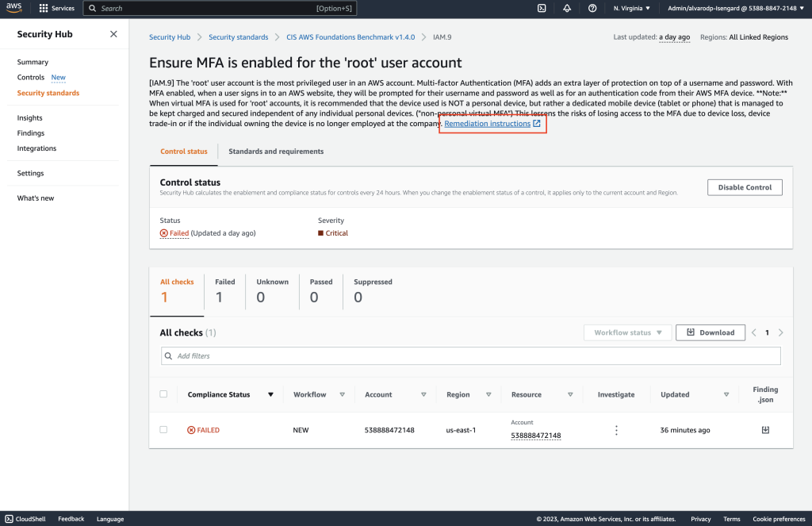Open Security standards in the sidebar
The image size is (812, 526).
[48, 93]
